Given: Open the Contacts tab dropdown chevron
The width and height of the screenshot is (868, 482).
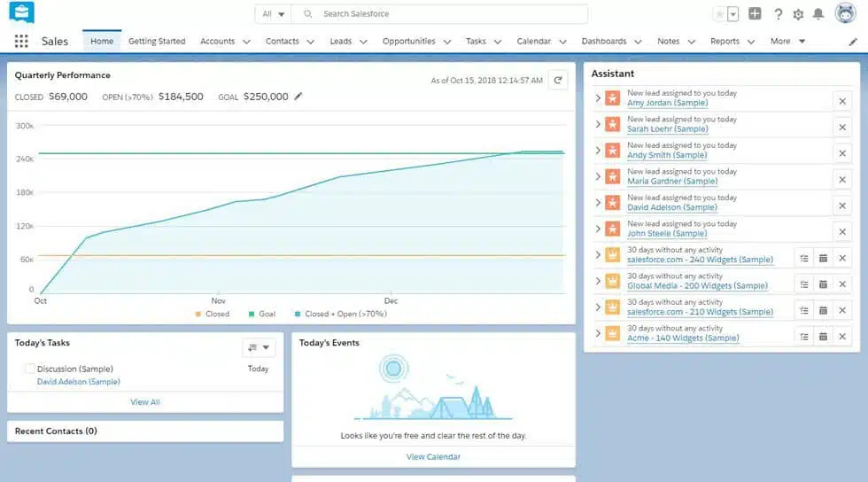Looking at the screenshot, I should [311, 42].
